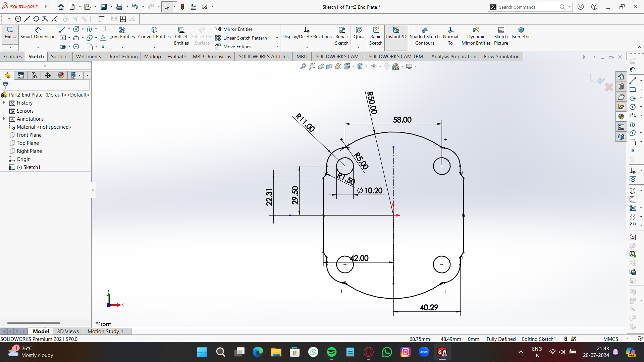Click the Normal To view icon
The height and width of the screenshot is (362, 644).
pyautogui.click(x=450, y=36)
